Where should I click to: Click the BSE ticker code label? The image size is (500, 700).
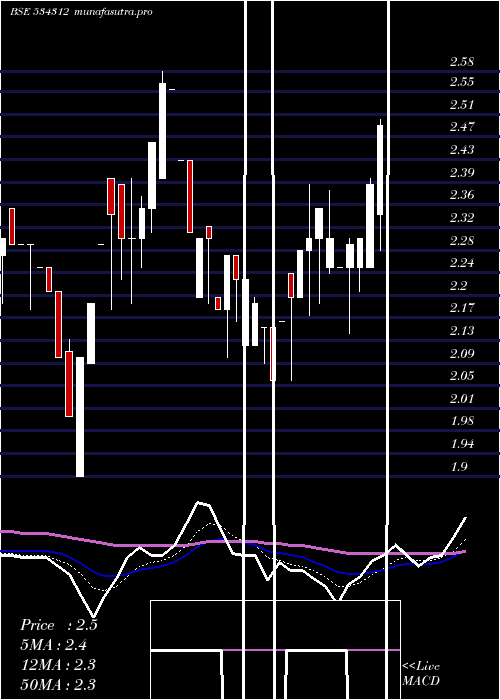39,12
